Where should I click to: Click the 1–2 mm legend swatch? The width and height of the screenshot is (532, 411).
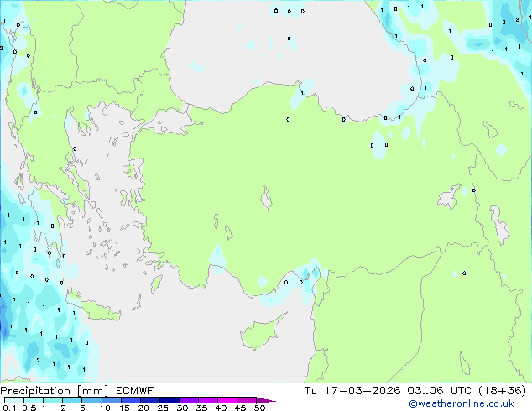(53, 400)
